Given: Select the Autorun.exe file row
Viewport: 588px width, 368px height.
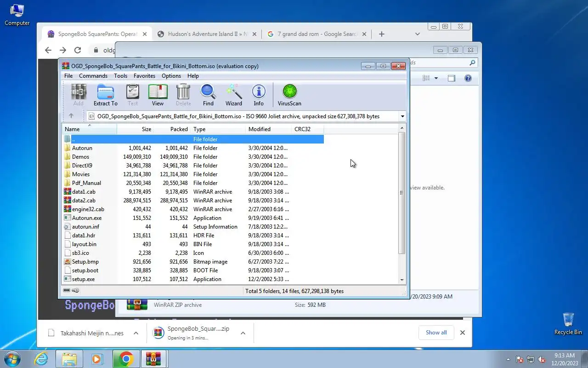Looking at the screenshot, I should click(x=193, y=218).
